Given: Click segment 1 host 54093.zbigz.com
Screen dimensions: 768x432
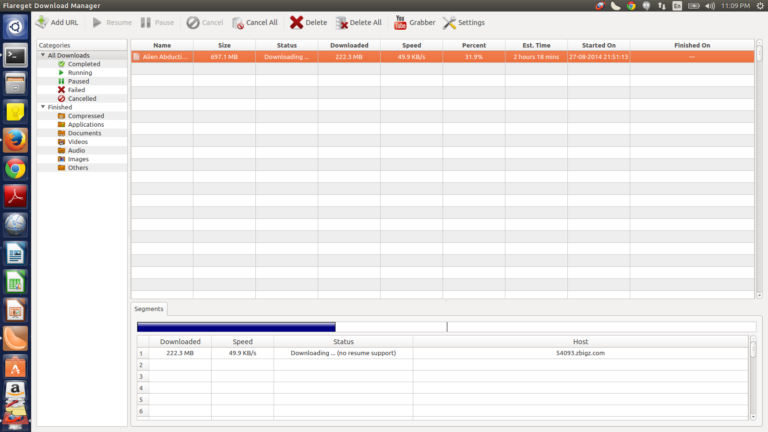Looking at the screenshot, I should (580, 353).
